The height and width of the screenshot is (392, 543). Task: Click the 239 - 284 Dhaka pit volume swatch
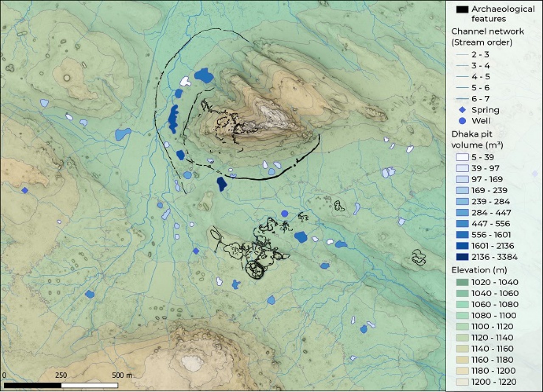pyautogui.click(x=462, y=201)
